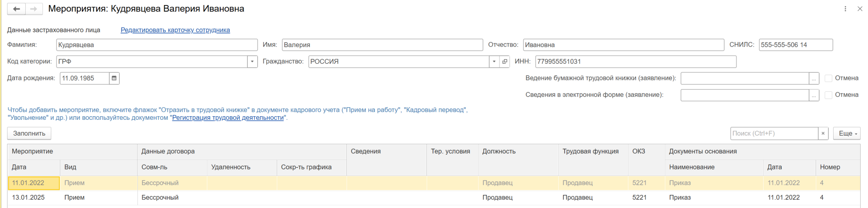Click into the Поиск search field
The image size is (868, 208).
[774, 133]
